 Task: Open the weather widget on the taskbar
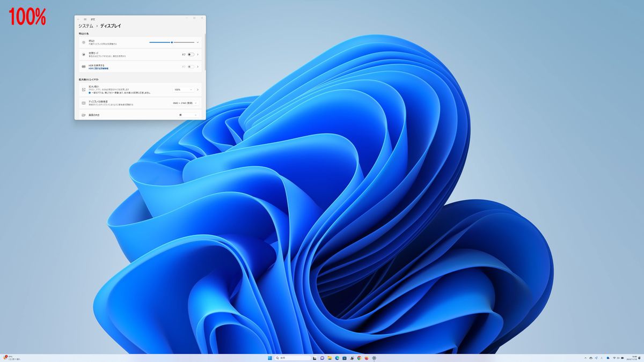pos(12,358)
